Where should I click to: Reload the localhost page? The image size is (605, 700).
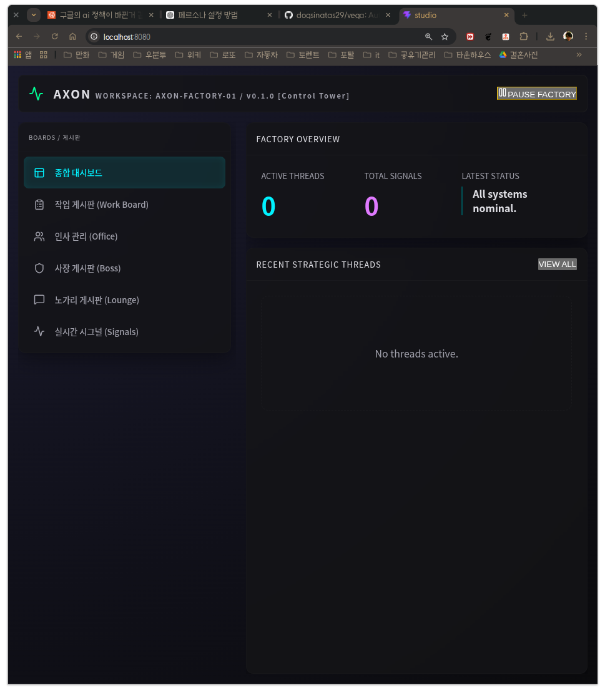pos(55,37)
